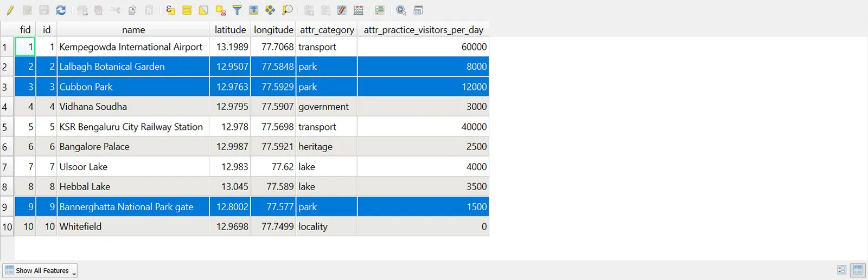This screenshot has width=868, height=280.
Task: Copy selected rows to clipboard
Action: coord(132,10)
